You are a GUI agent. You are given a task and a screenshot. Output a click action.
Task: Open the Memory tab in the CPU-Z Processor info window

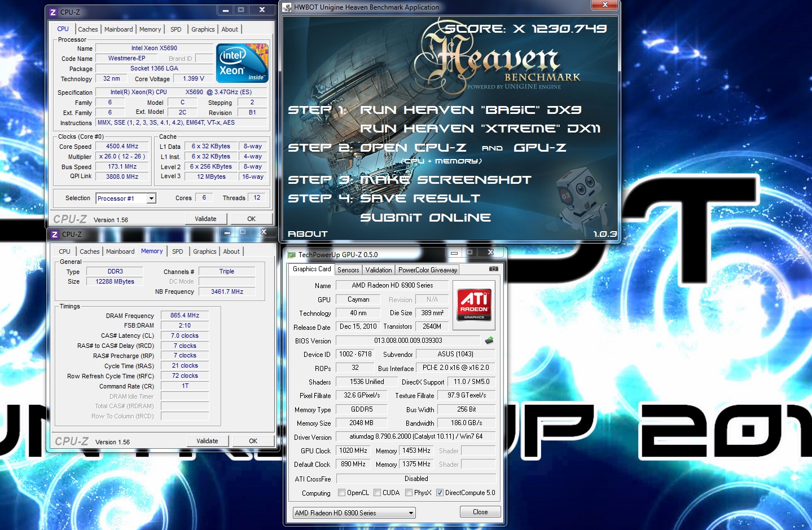[x=150, y=29]
